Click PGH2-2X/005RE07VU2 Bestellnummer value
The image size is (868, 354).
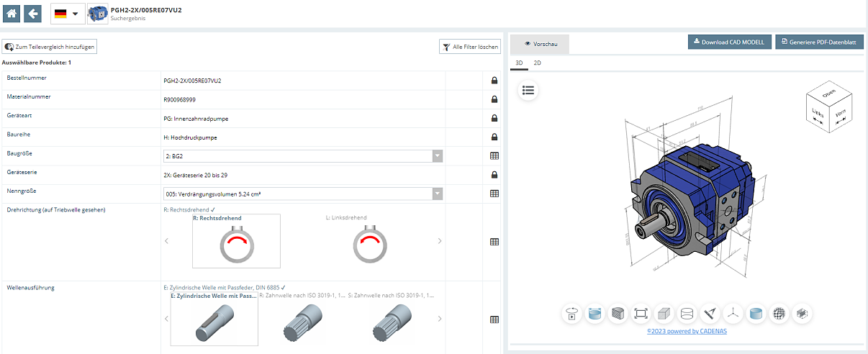pyautogui.click(x=192, y=81)
